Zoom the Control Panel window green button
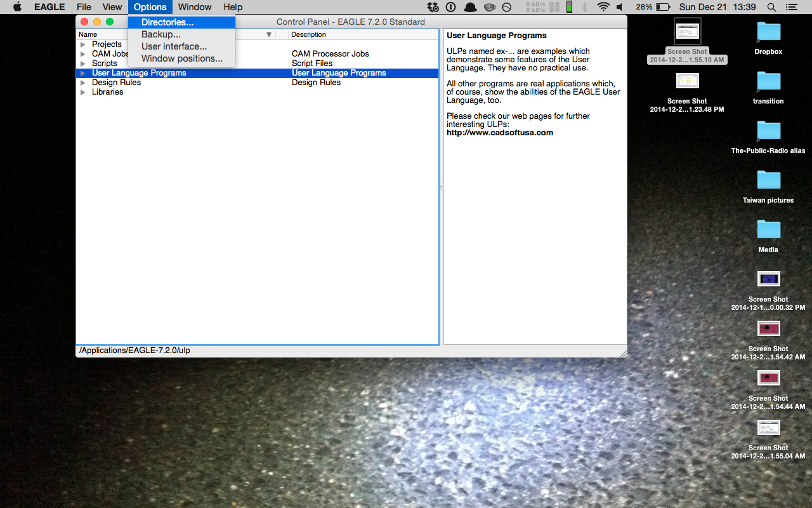 110,22
